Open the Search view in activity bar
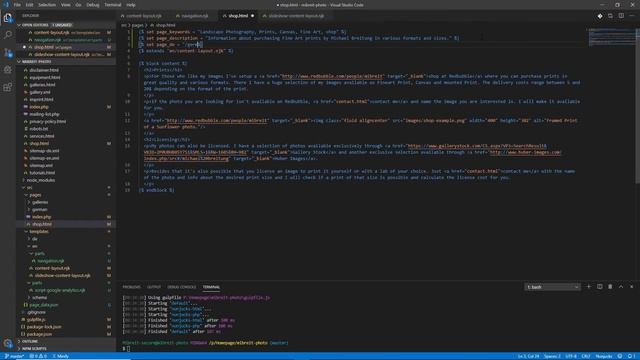This screenshot has height=360, width=640. [x=8, y=35]
